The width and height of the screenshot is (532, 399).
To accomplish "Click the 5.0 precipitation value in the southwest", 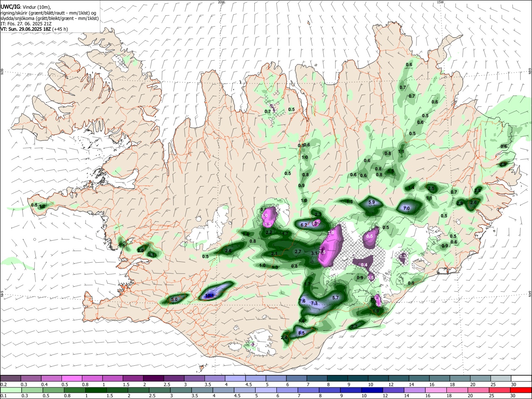I will tap(174, 299).
